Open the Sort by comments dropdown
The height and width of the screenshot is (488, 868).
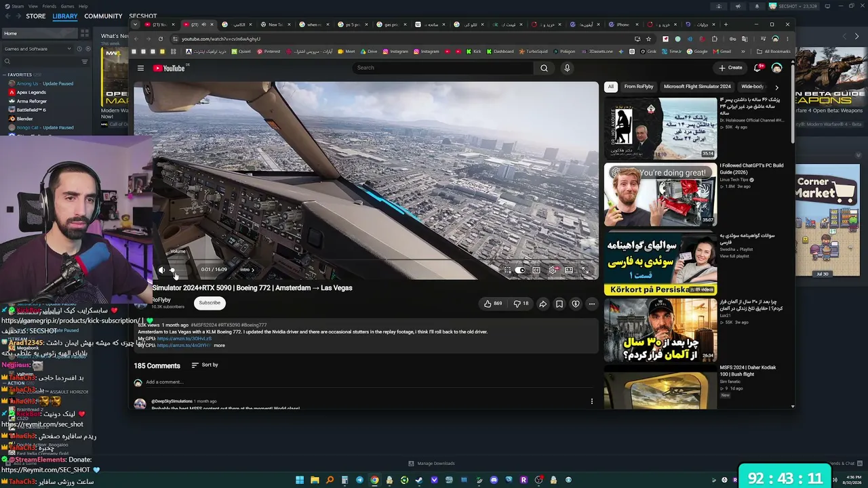click(x=205, y=365)
